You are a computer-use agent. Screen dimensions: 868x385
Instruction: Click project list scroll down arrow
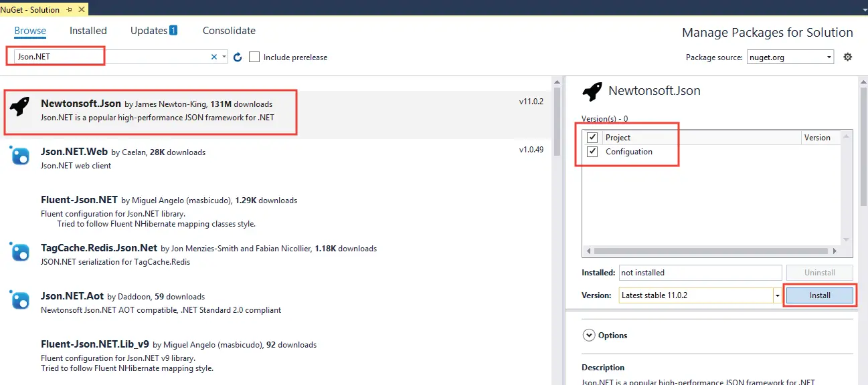(x=846, y=239)
